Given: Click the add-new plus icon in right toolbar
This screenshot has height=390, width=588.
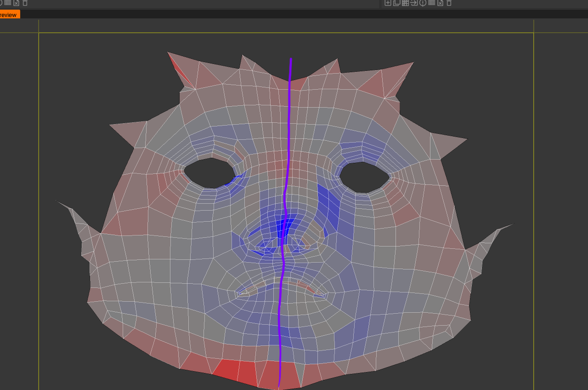Looking at the screenshot, I should pos(388,3).
